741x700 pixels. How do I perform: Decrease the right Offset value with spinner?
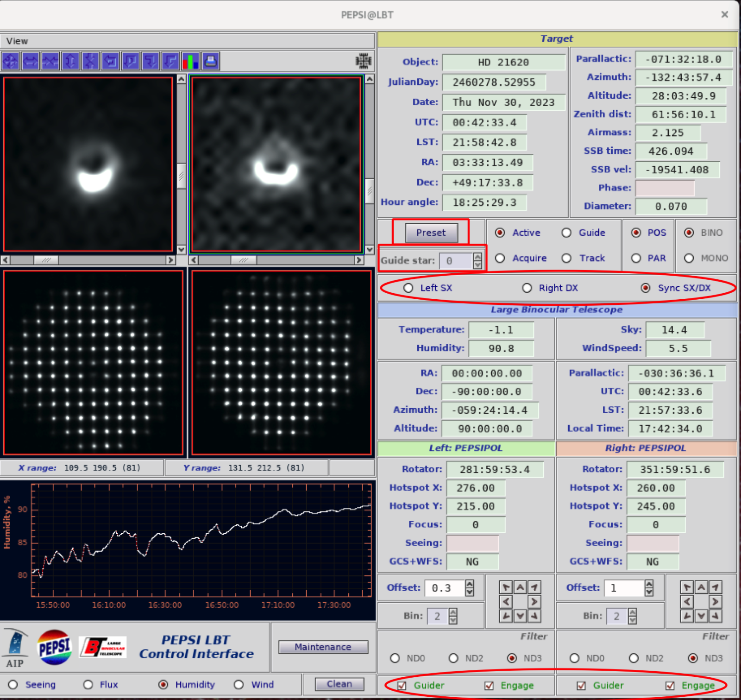click(x=649, y=592)
